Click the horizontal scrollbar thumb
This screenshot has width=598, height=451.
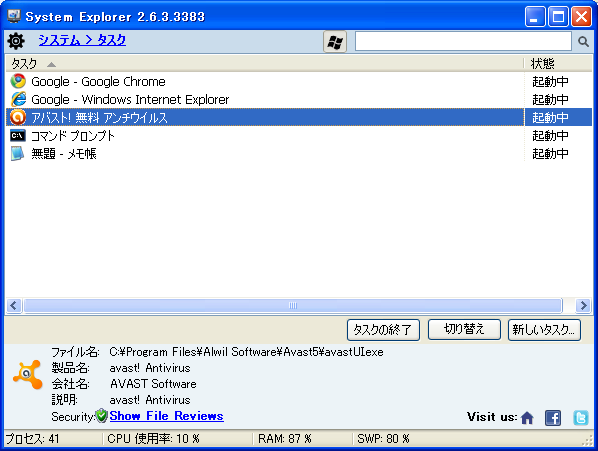(293, 305)
